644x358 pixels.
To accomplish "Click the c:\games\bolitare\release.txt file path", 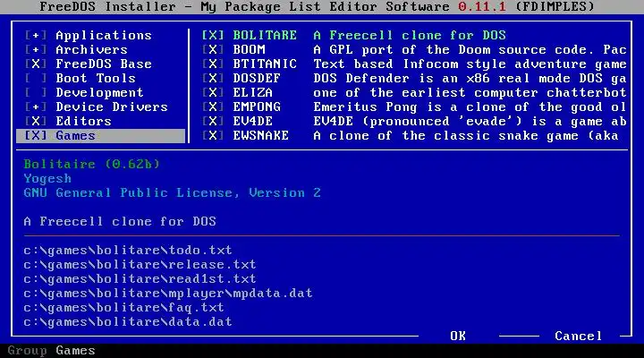I will click(140, 265).
